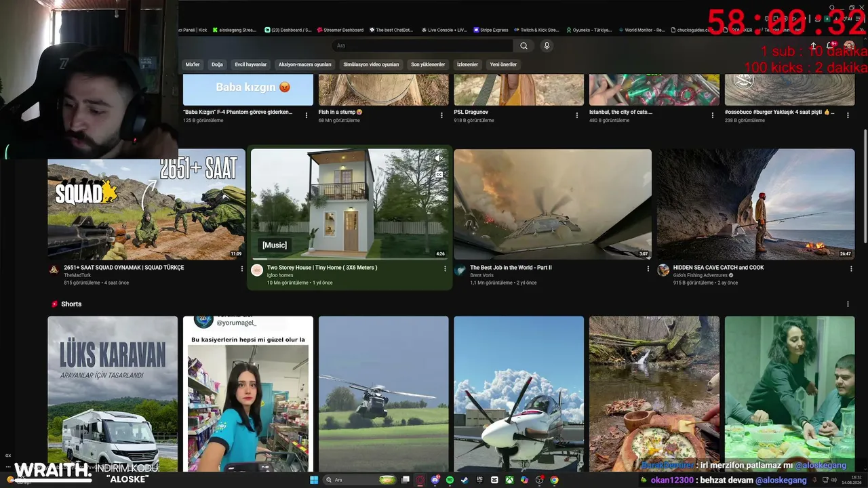
Task: Select the "İzlenenler" filter chip
Action: [467, 64]
